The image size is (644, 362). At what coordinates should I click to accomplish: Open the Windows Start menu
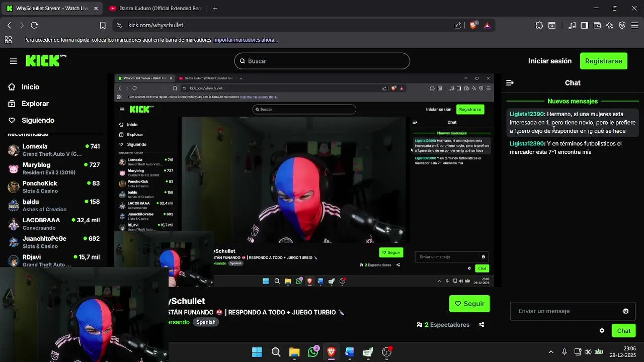(257, 352)
